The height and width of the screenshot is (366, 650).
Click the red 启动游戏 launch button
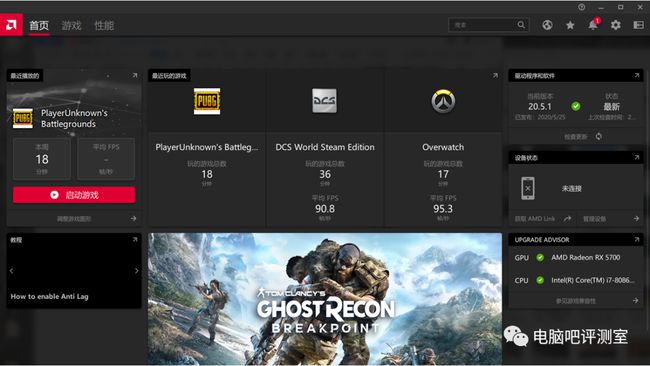coord(74,195)
